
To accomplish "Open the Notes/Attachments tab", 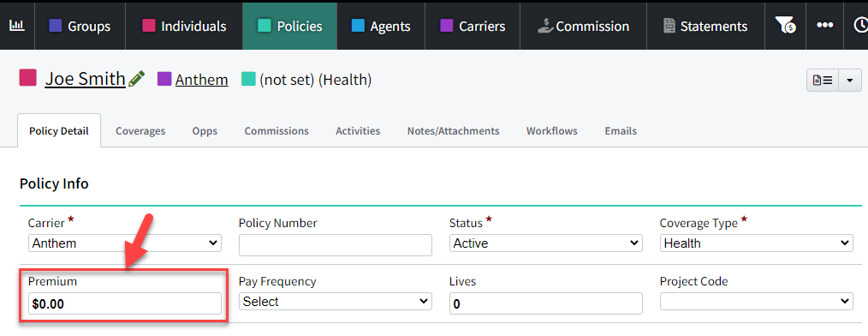I will click(x=454, y=131).
